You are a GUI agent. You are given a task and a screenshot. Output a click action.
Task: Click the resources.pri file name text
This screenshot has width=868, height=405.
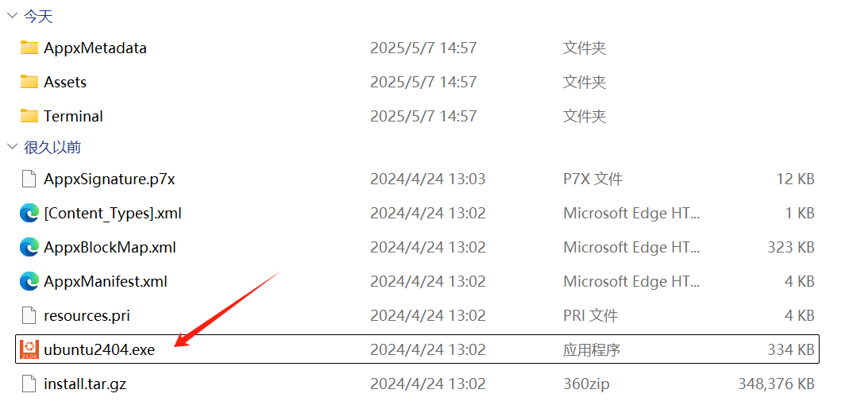pos(87,316)
